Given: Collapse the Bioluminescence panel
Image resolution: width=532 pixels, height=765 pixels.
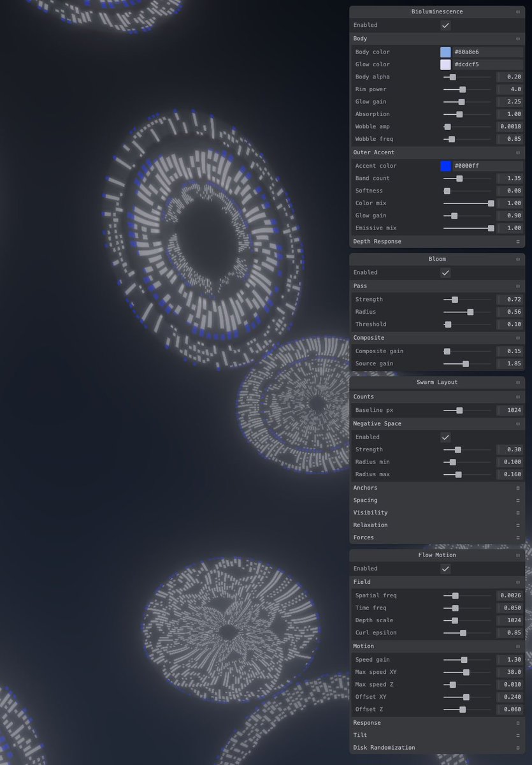Looking at the screenshot, I should pos(437,11).
